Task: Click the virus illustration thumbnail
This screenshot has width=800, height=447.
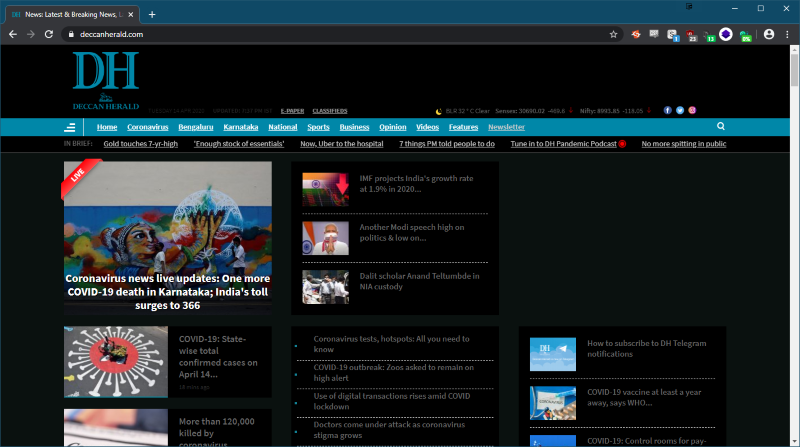Action: tap(116, 362)
